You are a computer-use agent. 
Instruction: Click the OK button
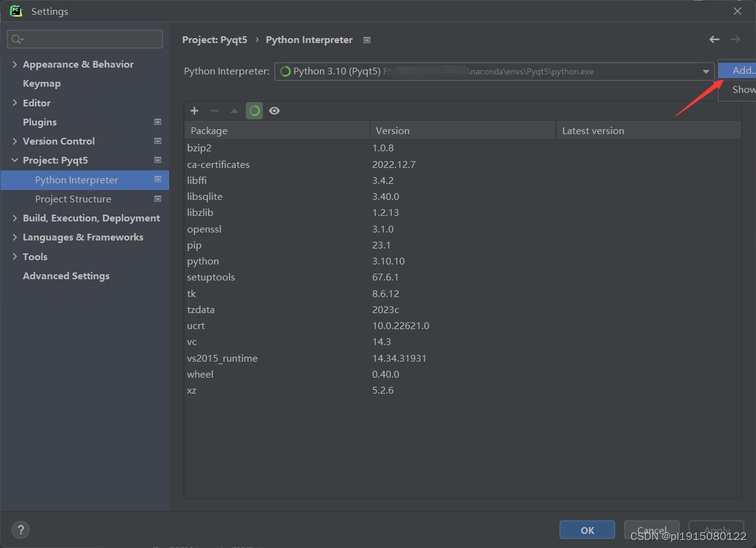point(587,530)
